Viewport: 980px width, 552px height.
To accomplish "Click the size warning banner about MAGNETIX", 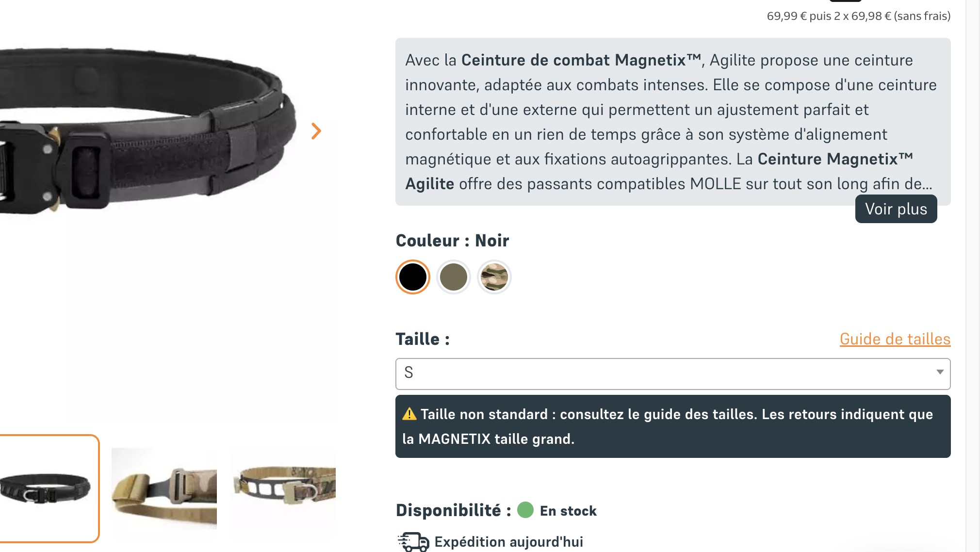I will tap(673, 426).
